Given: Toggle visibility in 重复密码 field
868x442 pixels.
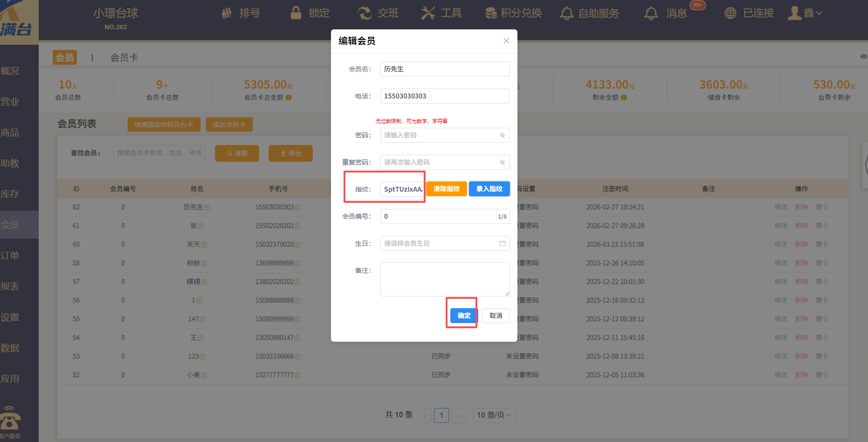Looking at the screenshot, I should pyautogui.click(x=503, y=162).
